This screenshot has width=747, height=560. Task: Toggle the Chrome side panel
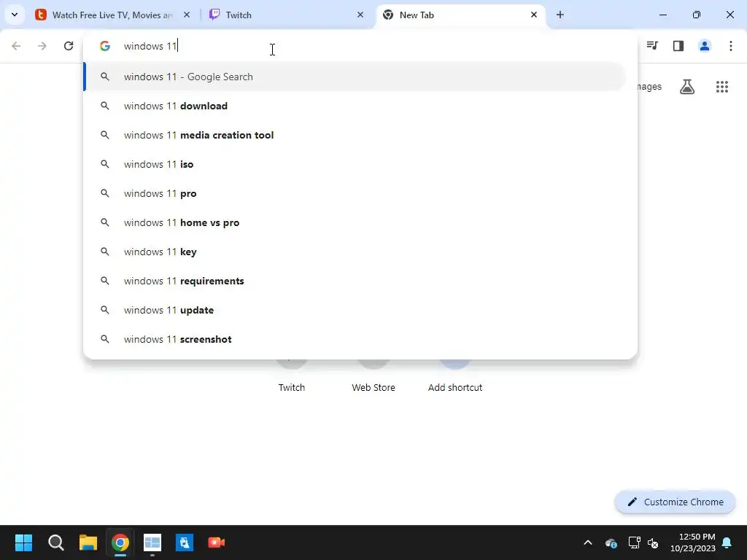678,46
